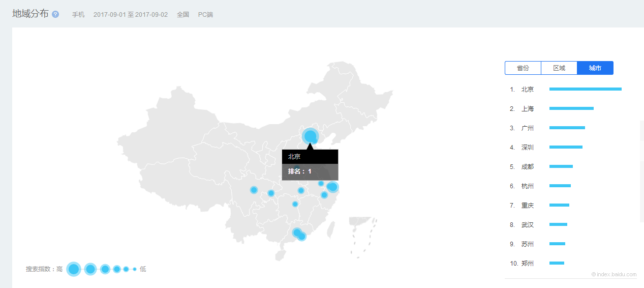Open the help icon beside 地域分布
Image resolution: width=644 pixels, height=288 pixels.
point(55,14)
